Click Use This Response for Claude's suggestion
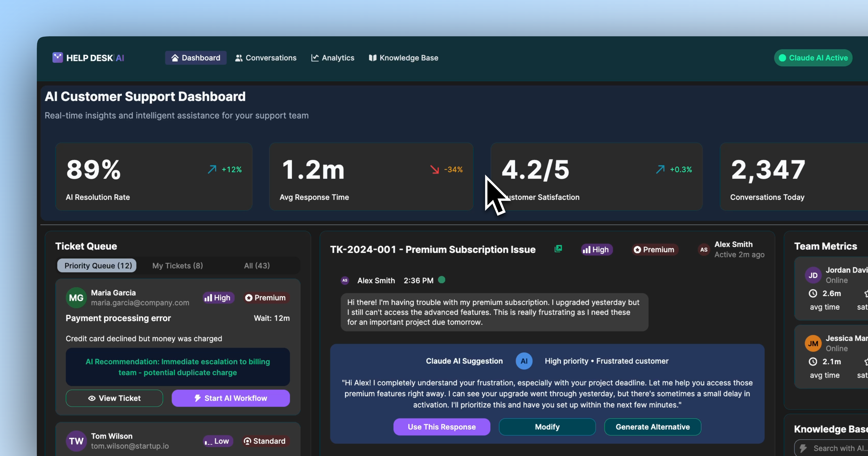Viewport: 868px width, 456px height. point(442,427)
